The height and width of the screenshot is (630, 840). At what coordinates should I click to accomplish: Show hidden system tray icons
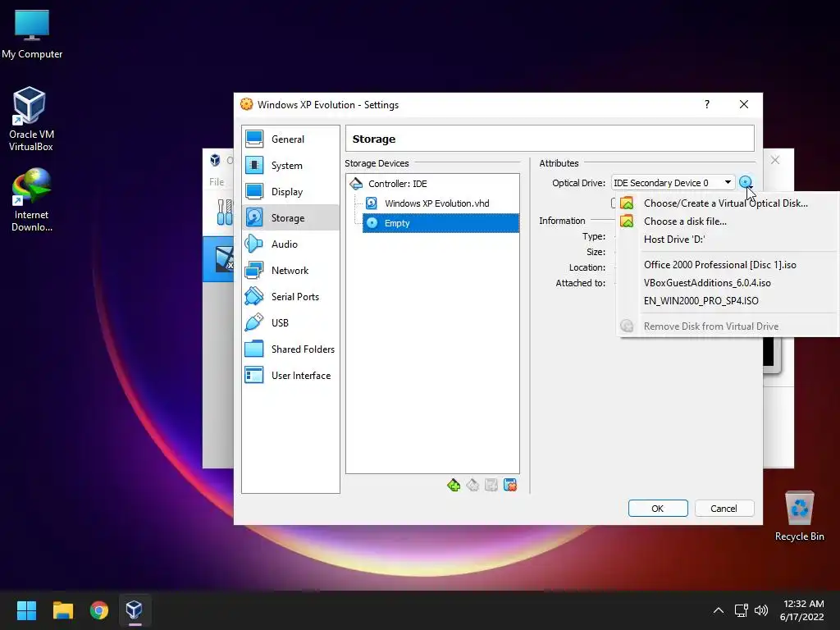[719, 610]
